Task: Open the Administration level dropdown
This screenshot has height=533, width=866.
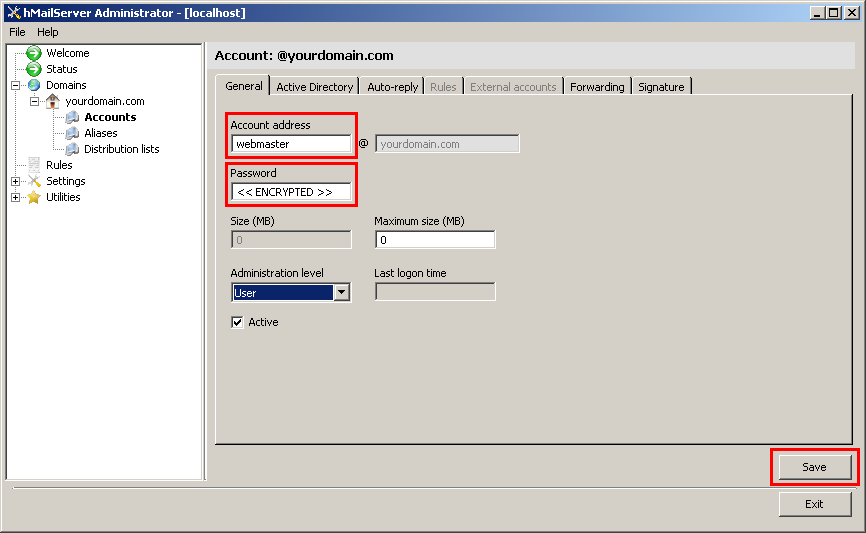Action: pyautogui.click(x=342, y=292)
